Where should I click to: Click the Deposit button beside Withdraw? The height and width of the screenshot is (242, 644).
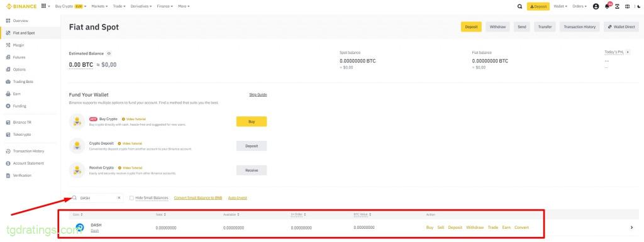[x=471, y=26]
